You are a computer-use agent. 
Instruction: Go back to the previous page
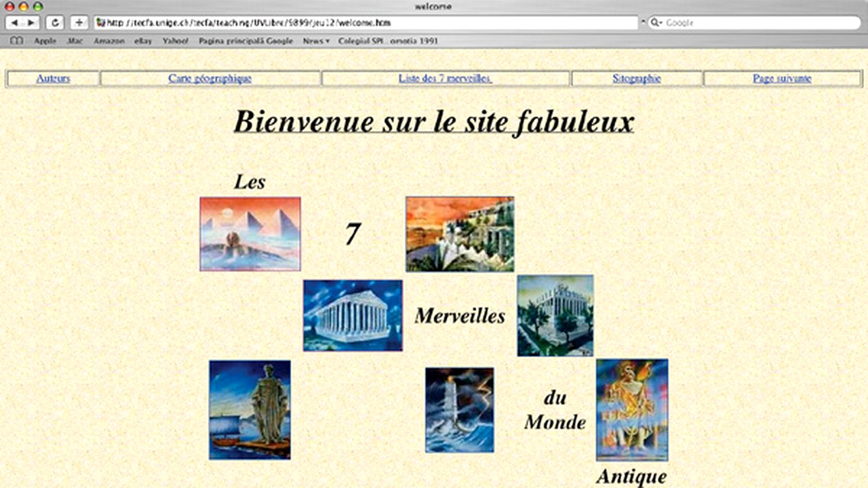15,23
